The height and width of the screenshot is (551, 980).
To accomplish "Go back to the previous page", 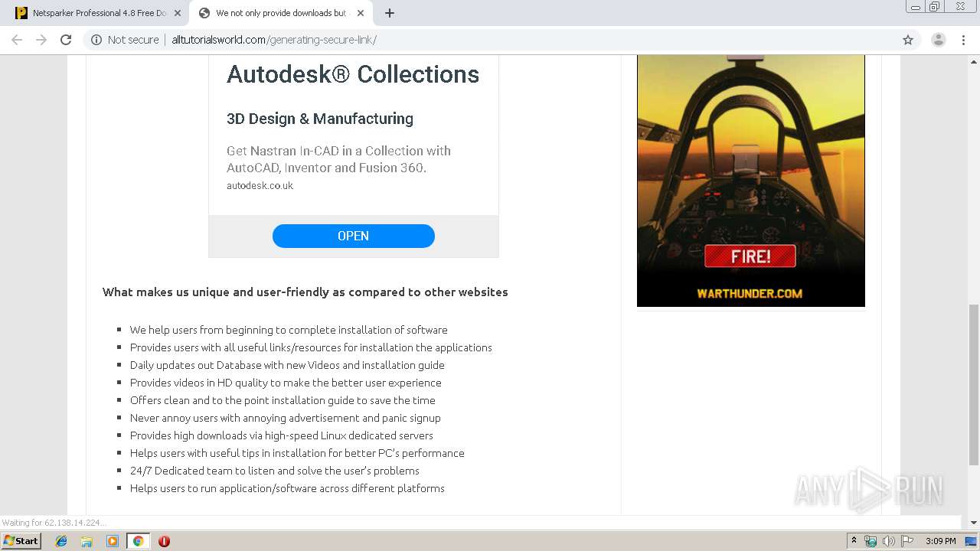I will point(17,40).
